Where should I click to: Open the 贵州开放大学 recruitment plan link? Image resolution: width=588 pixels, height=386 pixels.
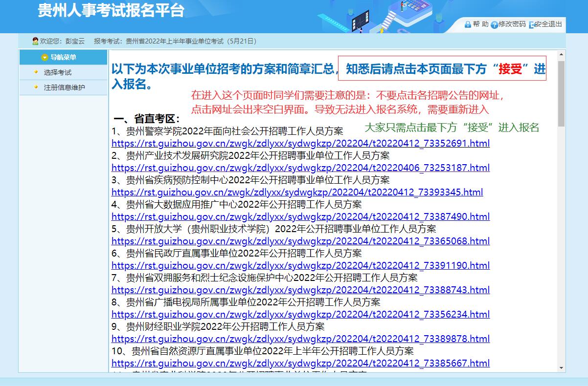[300, 241]
